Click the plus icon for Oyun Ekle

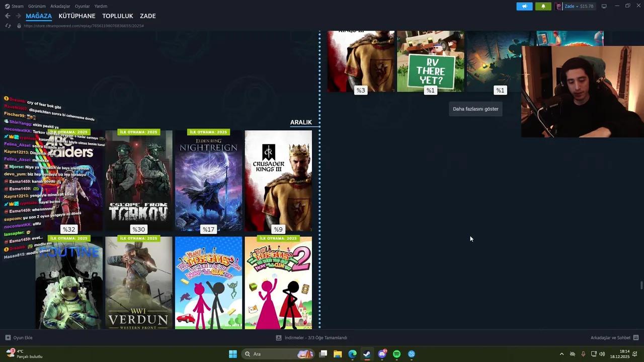click(8, 338)
